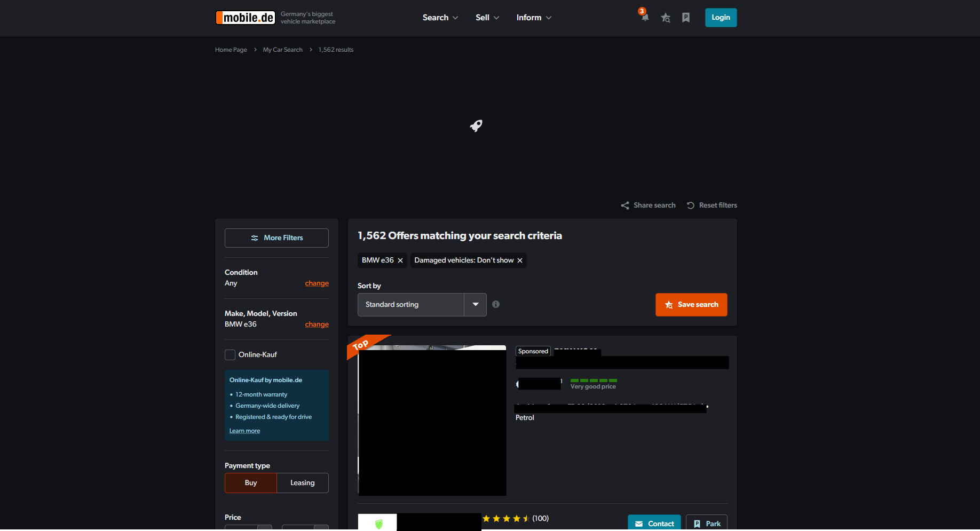Change the Condition filter
The width and height of the screenshot is (980, 531).
(317, 283)
